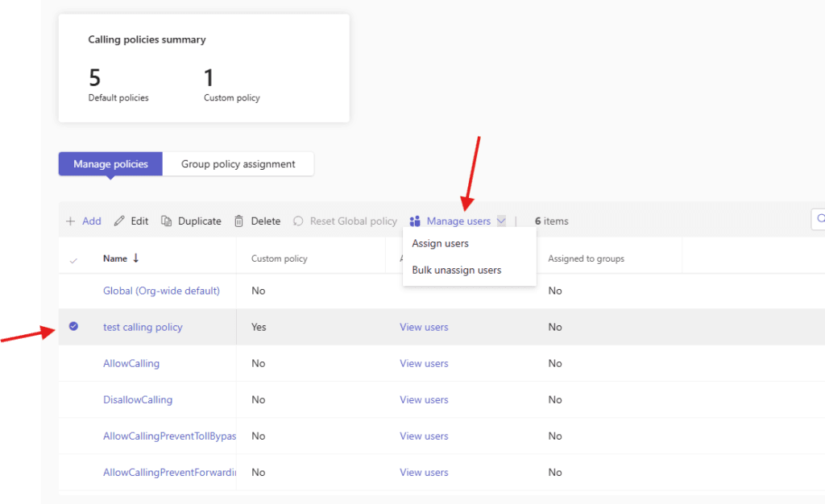Toggle the select-all checkmark in header
The height and width of the screenshot is (504, 825).
[x=73, y=259]
